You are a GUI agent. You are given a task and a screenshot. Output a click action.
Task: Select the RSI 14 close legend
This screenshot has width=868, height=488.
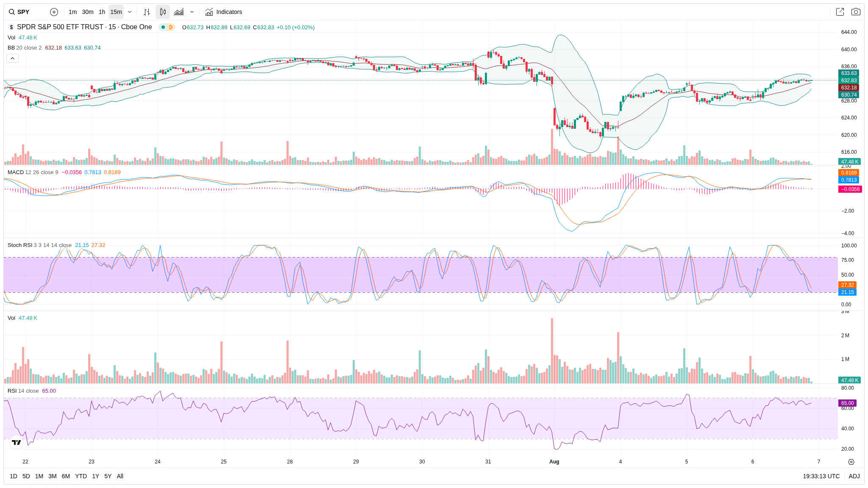point(23,391)
